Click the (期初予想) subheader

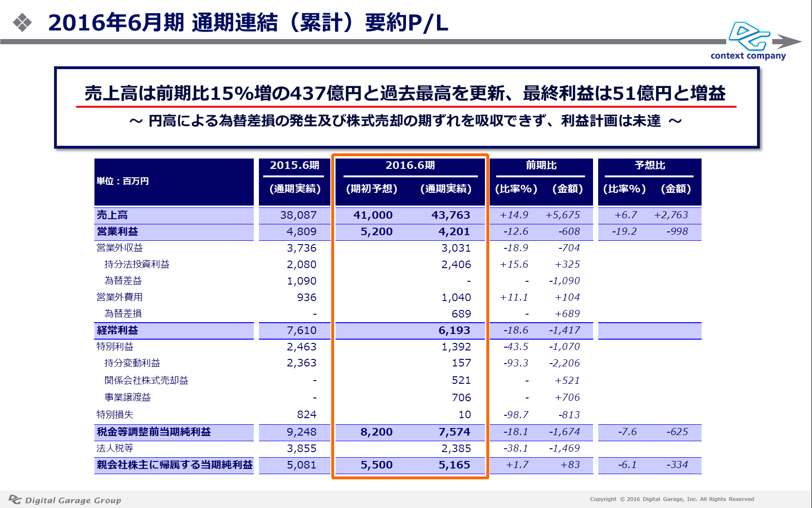372,189
